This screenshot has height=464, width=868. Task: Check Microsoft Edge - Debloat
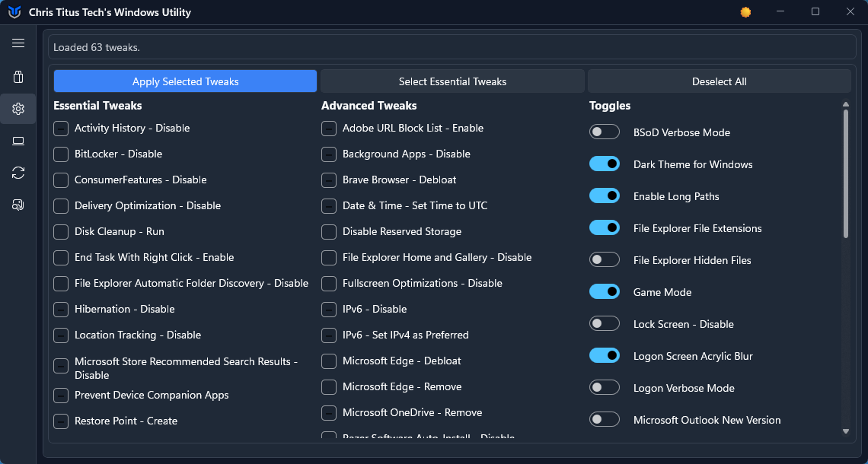point(329,361)
